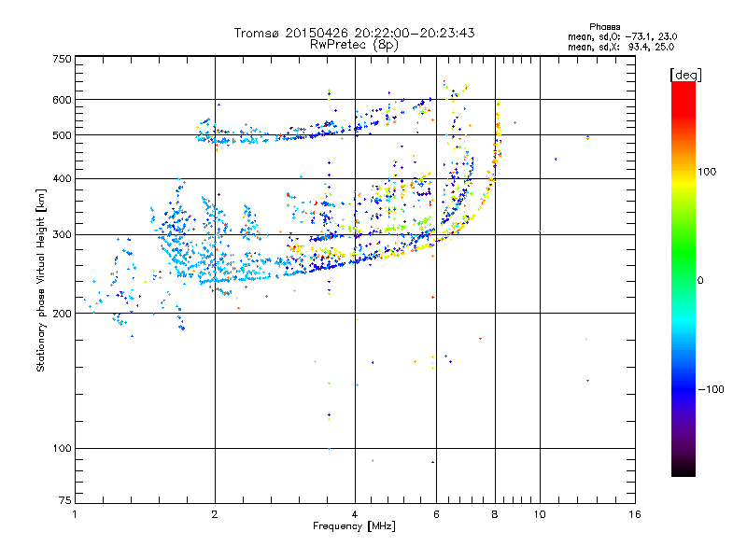Click the 'mean, sd,X: 93.4, 25.0' text
This screenshot has width=747, height=560.
pos(621,47)
